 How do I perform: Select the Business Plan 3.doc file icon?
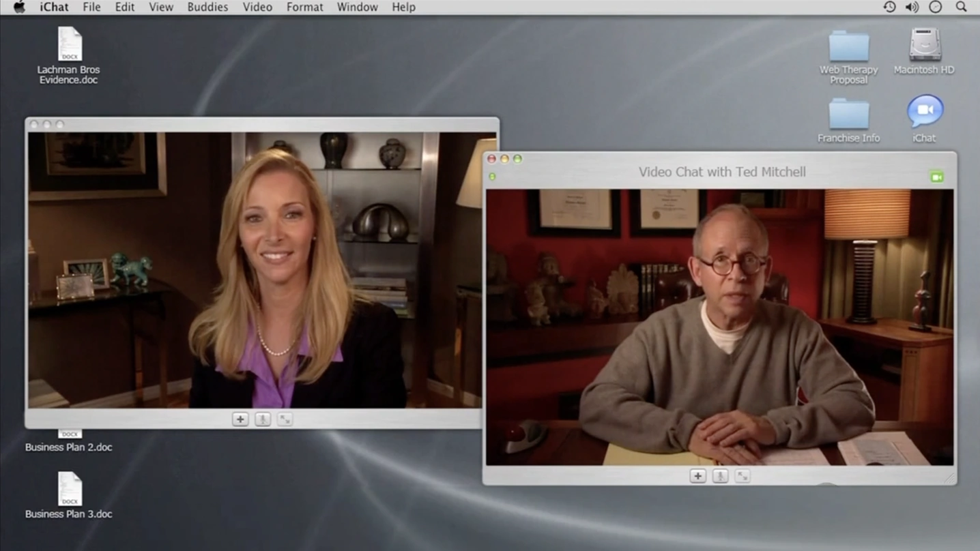[69, 490]
